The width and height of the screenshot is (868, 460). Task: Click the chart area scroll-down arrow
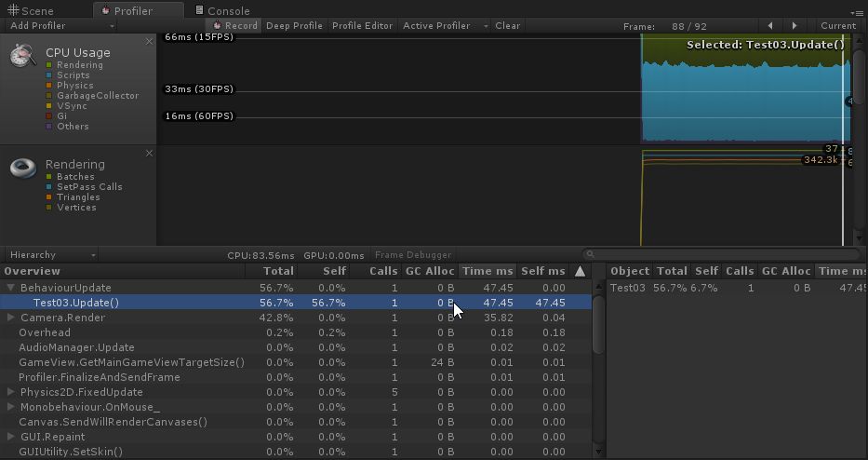859,239
